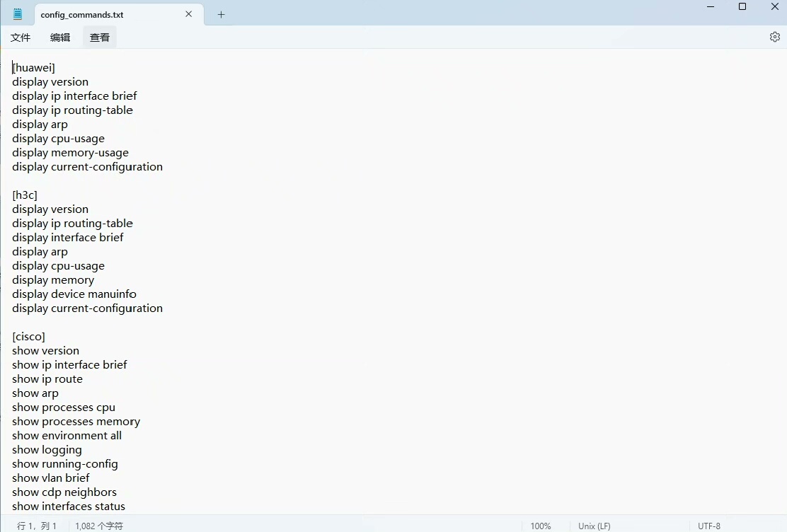Click the 1,082 个字符 character count

tap(99, 526)
